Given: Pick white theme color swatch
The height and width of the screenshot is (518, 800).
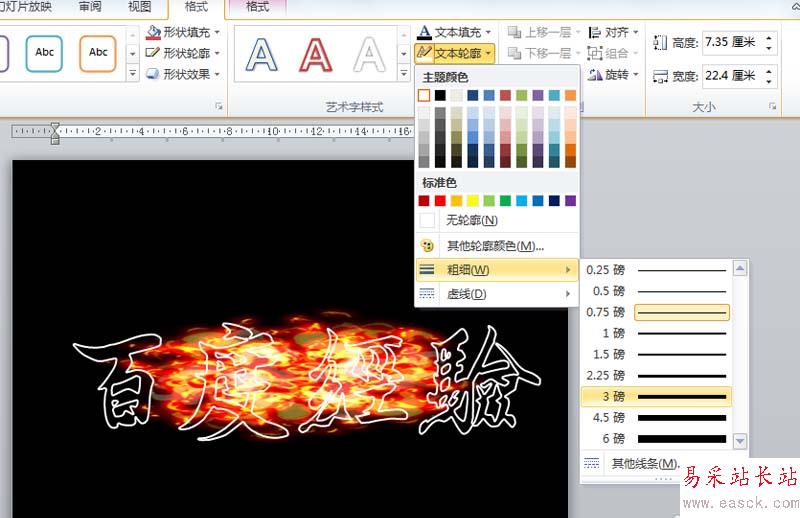Looking at the screenshot, I should [x=424, y=95].
